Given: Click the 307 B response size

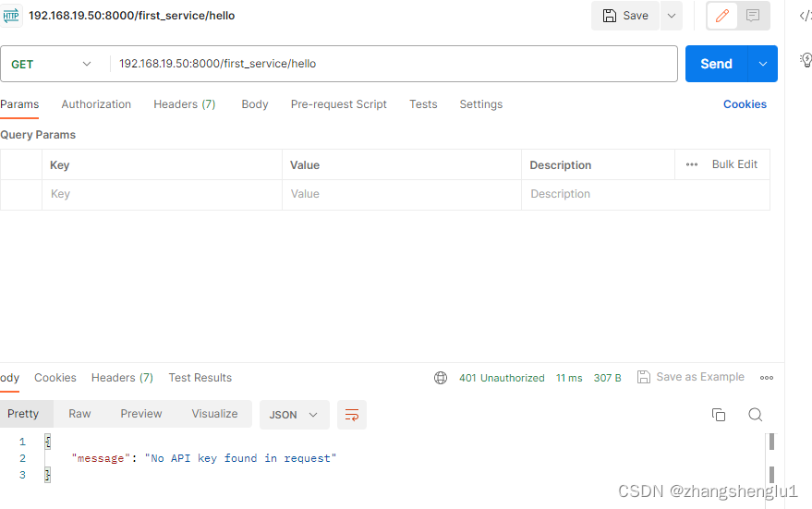Looking at the screenshot, I should pyautogui.click(x=608, y=378).
